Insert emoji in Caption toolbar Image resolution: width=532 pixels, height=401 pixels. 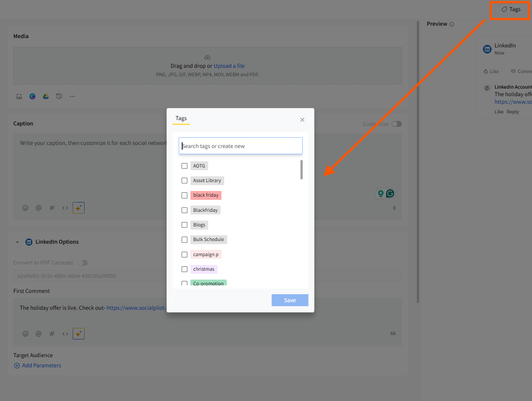(25, 208)
